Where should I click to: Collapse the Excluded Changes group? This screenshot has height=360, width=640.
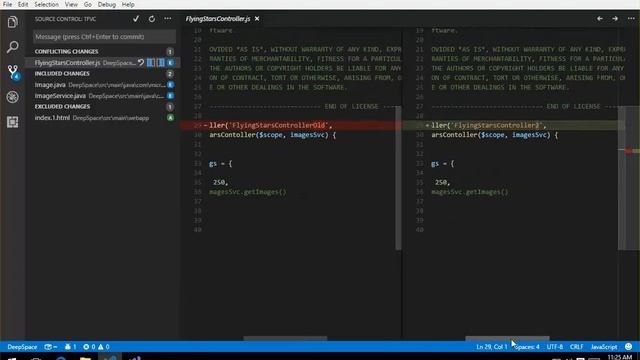pos(62,107)
